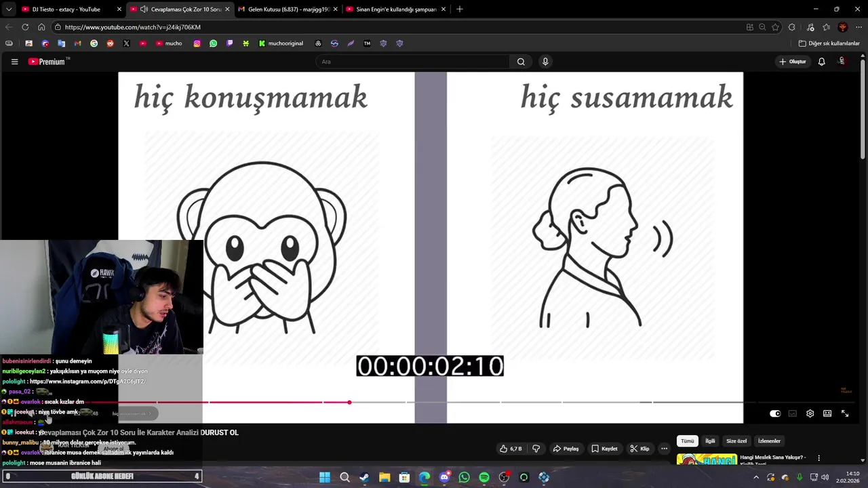This screenshot has width=868, height=488.
Task: Toggle the autoplay switch in the player
Action: tap(775, 413)
